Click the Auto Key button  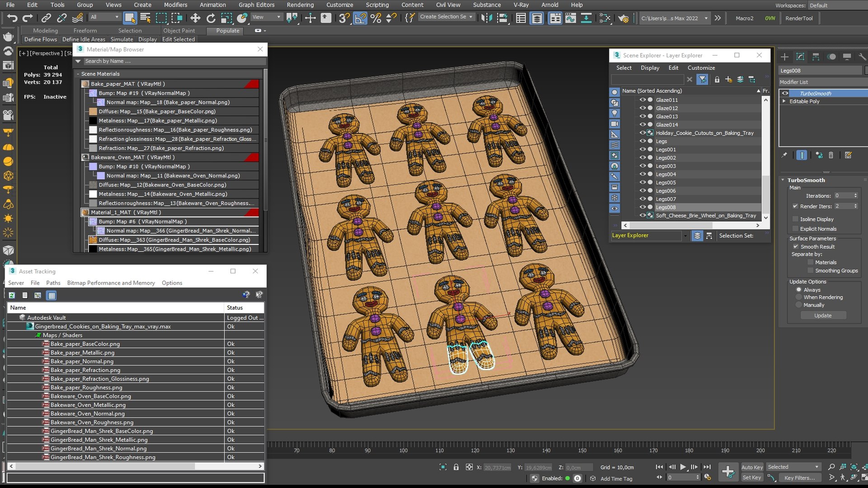(x=752, y=467)
